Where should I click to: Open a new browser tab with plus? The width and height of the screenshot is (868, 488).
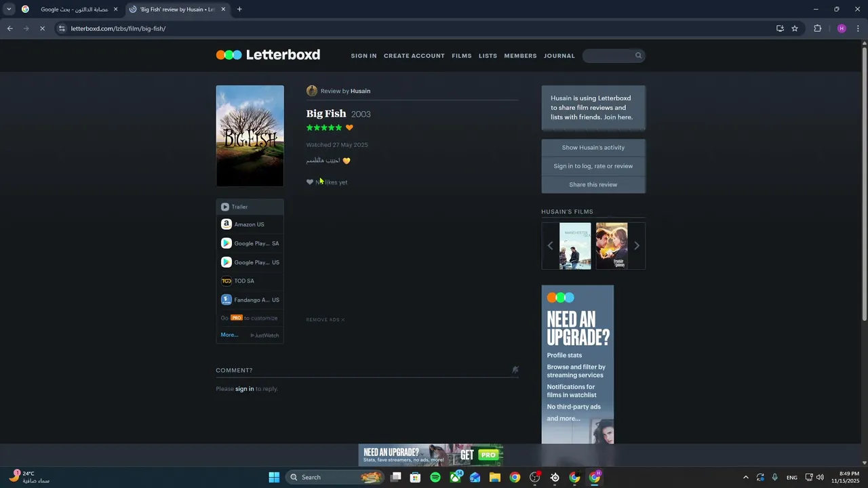239,9
